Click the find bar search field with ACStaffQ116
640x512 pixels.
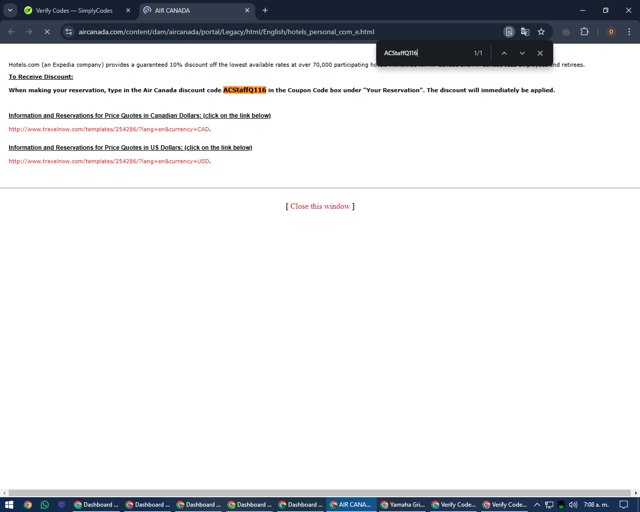[x=424, y=53]
